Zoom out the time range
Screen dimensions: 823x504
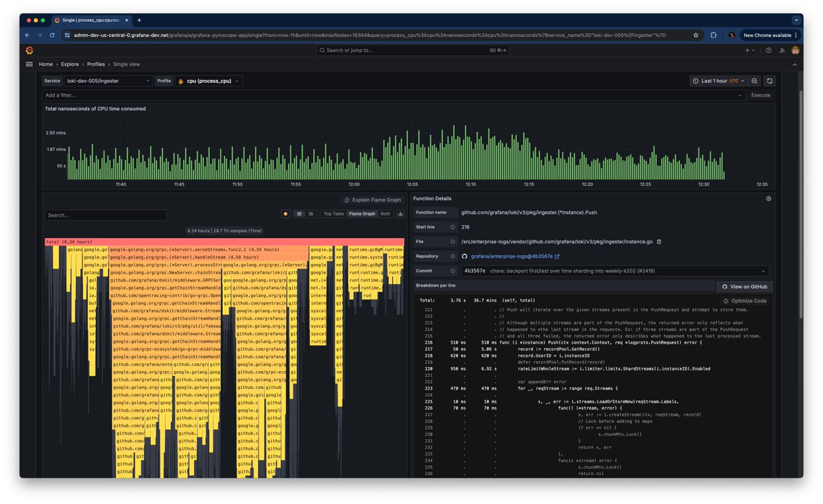coord(754,81)
